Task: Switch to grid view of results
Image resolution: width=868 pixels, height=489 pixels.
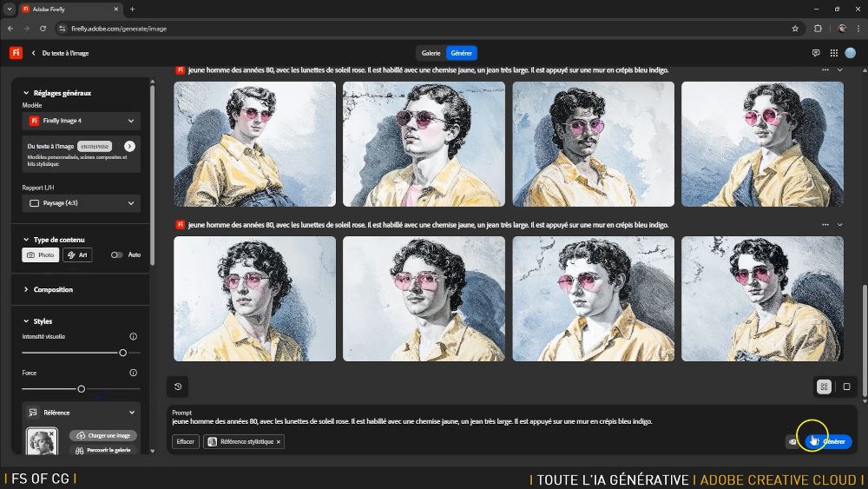Action: coord(824,387)
